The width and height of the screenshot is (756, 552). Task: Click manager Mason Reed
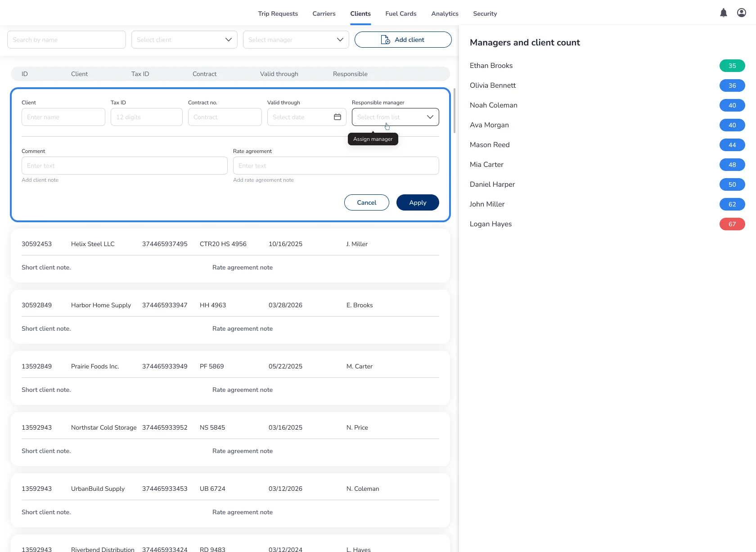(490, 145)
